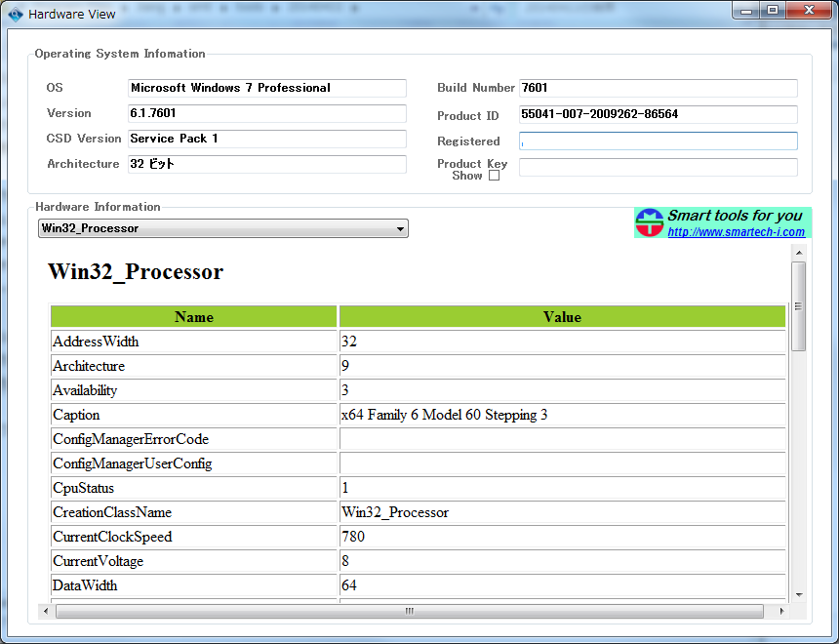The width and height of the screenshot is (839, 644).
Task: Enable the Product Key Show checkbox
Action: pos(494,177)
